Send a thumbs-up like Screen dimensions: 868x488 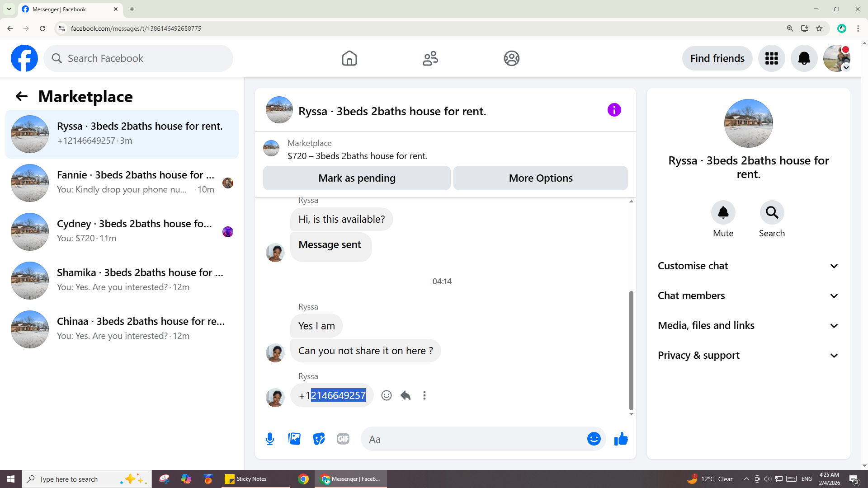621,439
